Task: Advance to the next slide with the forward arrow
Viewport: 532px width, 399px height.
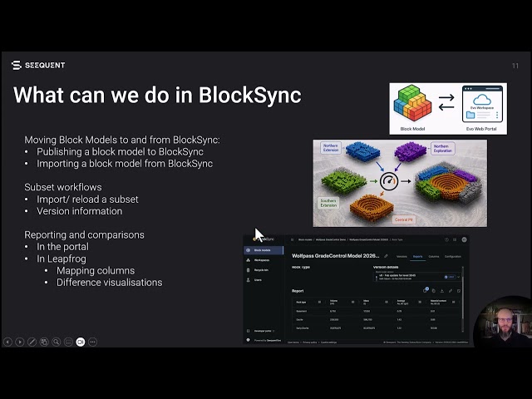Action: (20, 342)
